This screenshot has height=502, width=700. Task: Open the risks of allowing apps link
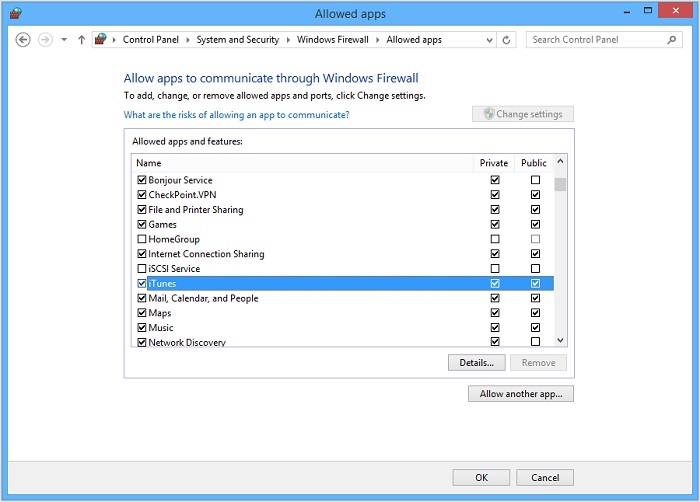236,115
